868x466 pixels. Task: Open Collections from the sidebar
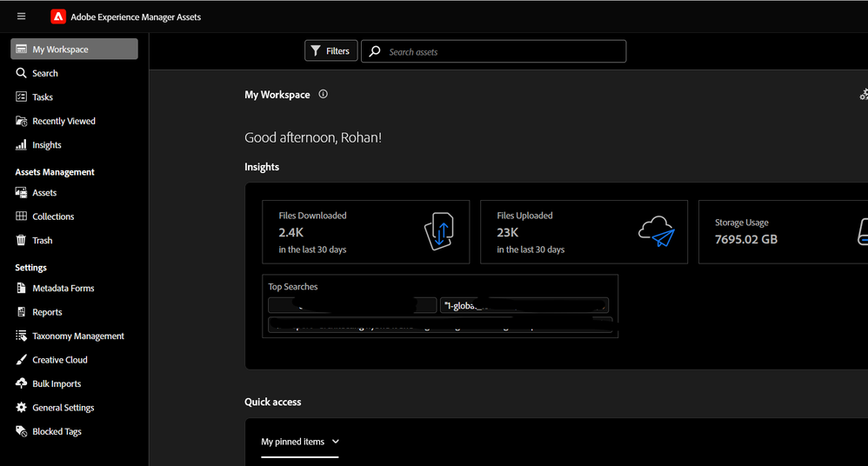tap(53, 216)
